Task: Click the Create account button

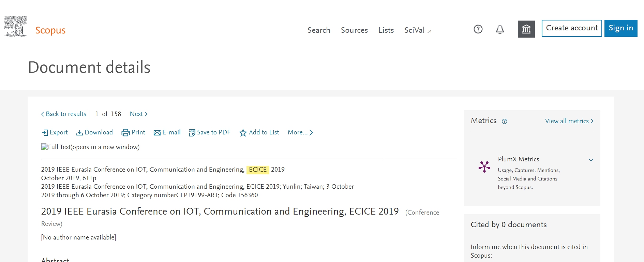Action: (572, 28)
